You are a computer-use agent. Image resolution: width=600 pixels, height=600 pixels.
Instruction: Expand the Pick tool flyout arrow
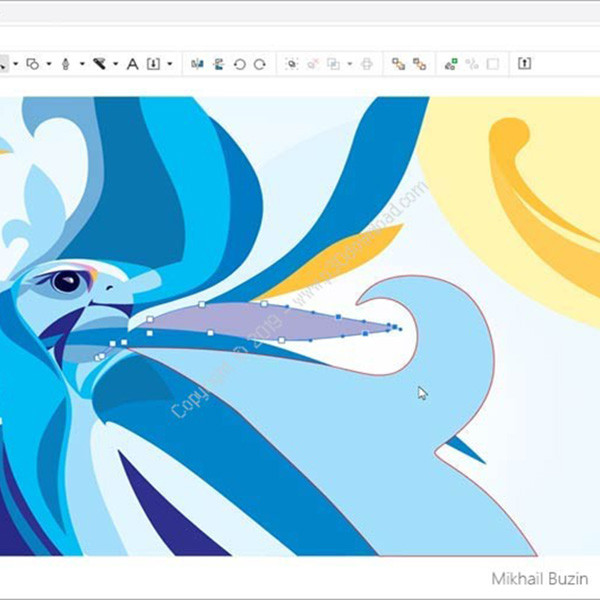(16, 64)
